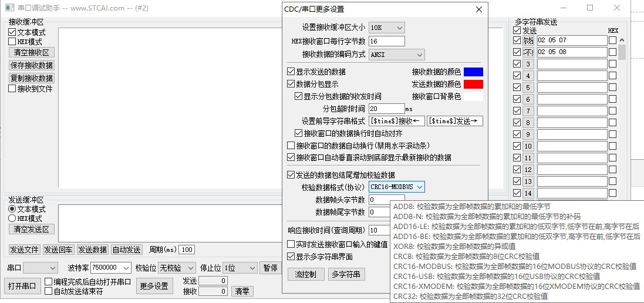Choose CRC16-USB from the checksum list

point(496,277)
